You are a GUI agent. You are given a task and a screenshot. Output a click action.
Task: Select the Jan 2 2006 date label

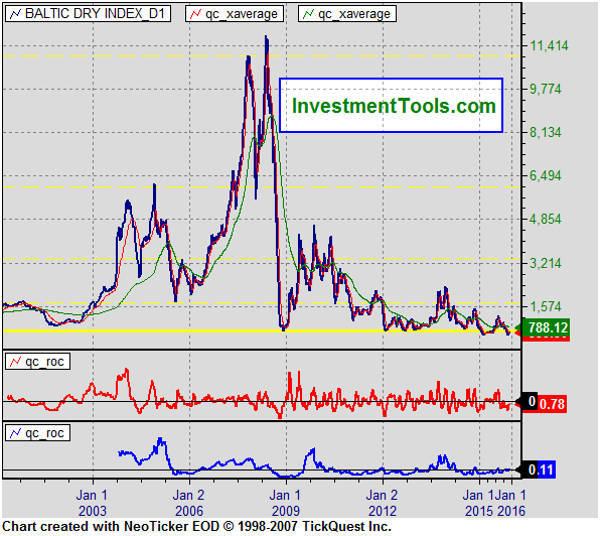[189, 502]
